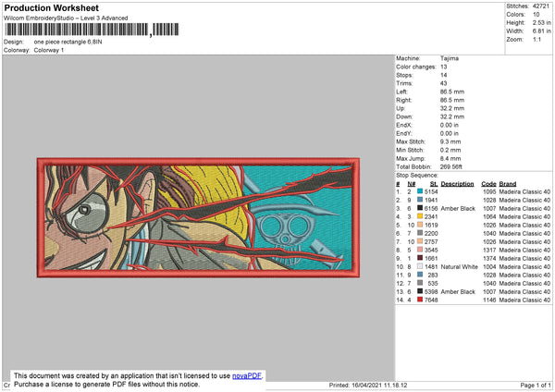The image size is (555, 392).
Task: Click the Brand column header
Action: click(x=508, y=184)
